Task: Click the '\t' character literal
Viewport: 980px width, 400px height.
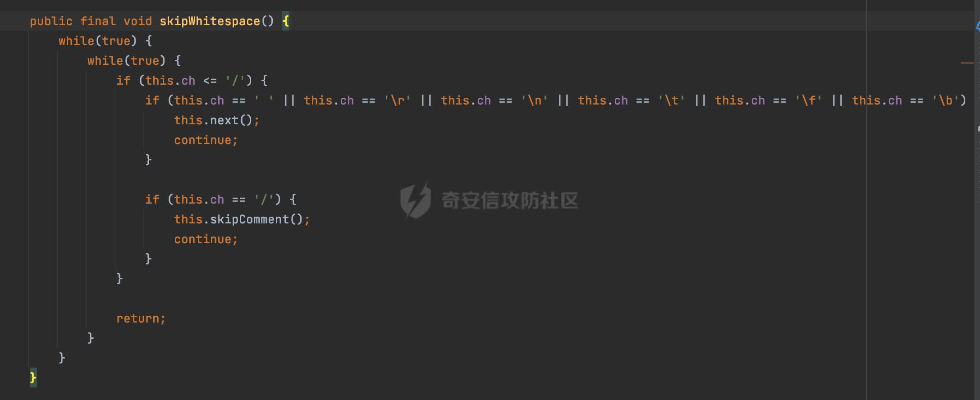Action: coord(671,100)
